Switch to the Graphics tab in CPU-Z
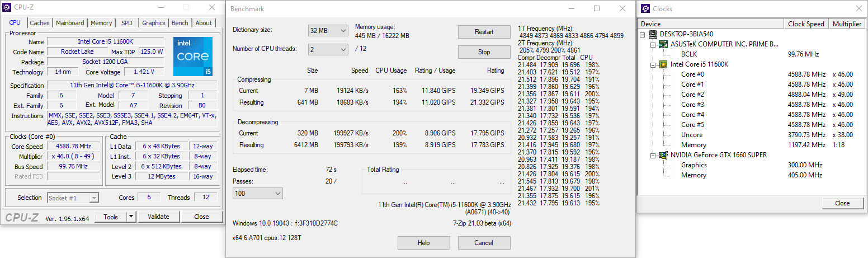The height and width of the screenshot is (258, 868). pos(153,23)
